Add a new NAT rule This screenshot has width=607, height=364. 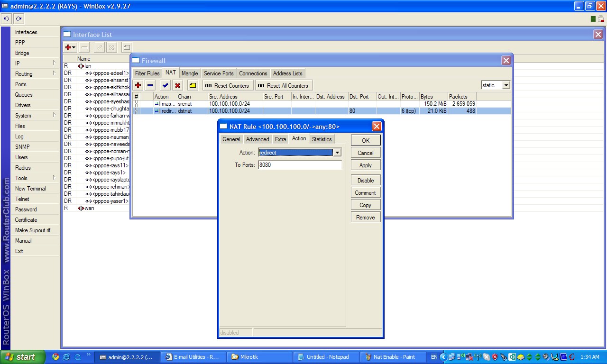click(x=138, y=85)
